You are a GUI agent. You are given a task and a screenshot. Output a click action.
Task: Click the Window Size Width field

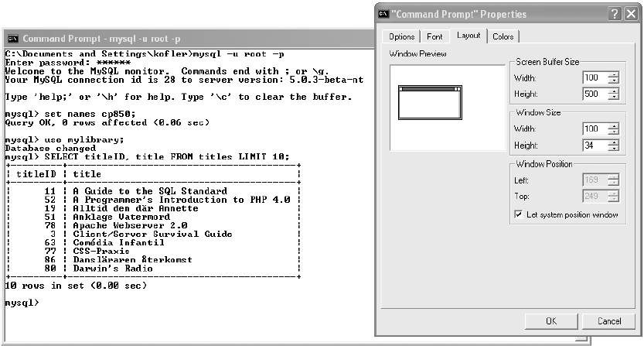(x=595, y=128)
